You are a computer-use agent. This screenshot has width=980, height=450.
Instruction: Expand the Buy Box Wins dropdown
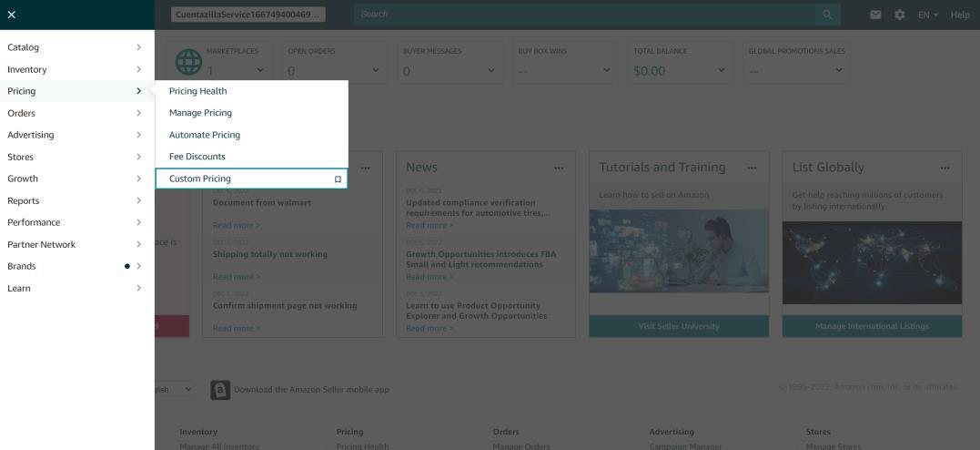point(606,70)
